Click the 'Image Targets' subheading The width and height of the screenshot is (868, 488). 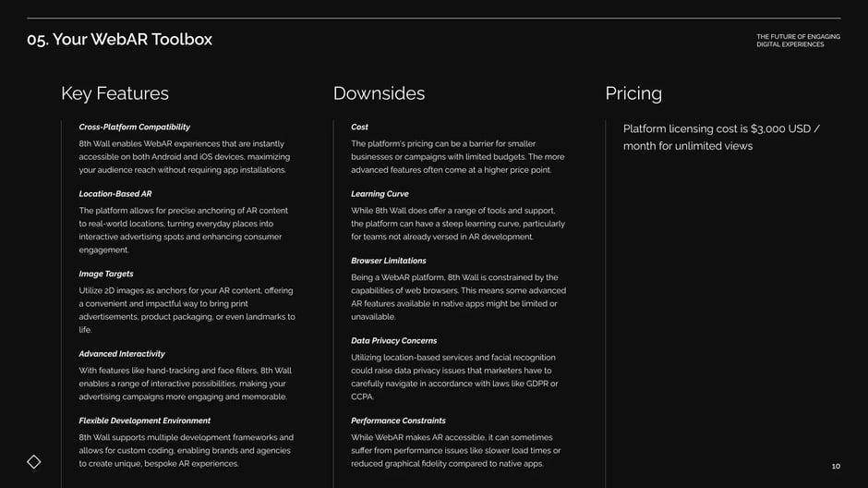click(106, 274)
